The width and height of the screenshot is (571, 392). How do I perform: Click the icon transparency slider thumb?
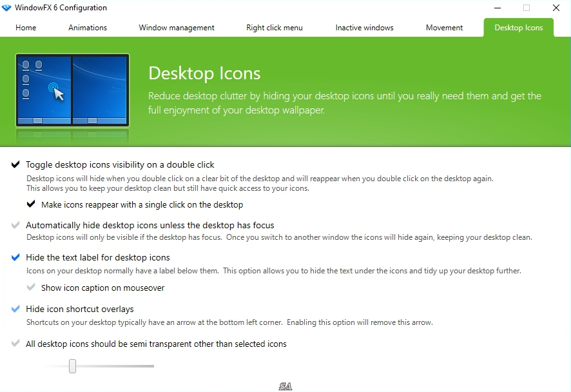click(72, 366)
